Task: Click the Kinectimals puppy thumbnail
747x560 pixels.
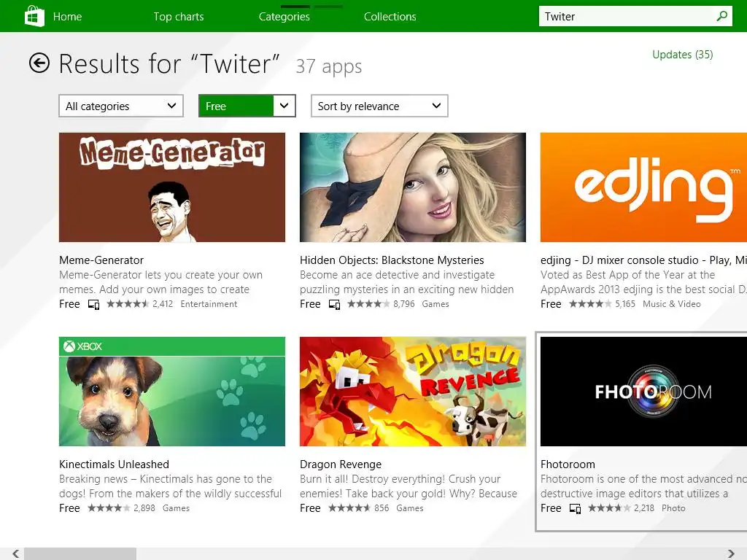Action: coord(172,392)
